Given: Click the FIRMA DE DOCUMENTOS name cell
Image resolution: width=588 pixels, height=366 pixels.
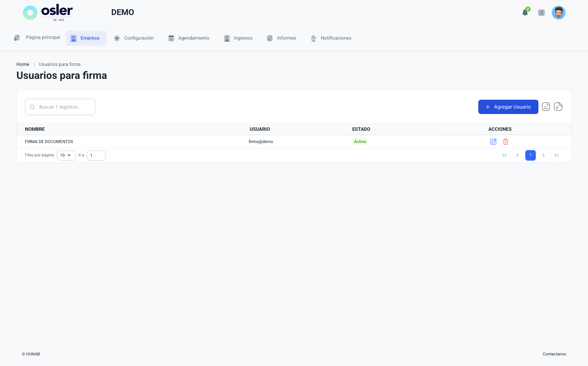Looking at the screenshot, I should (49, 142).
